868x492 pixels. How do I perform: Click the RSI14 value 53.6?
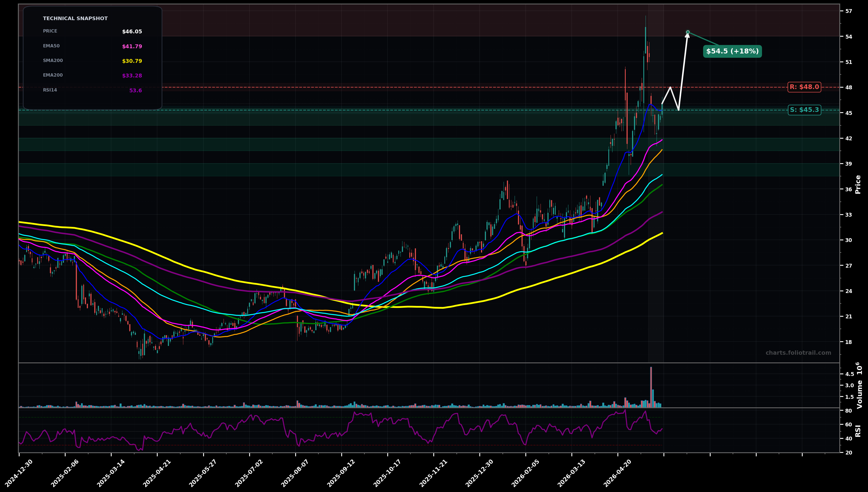click(x=136, y=91)
